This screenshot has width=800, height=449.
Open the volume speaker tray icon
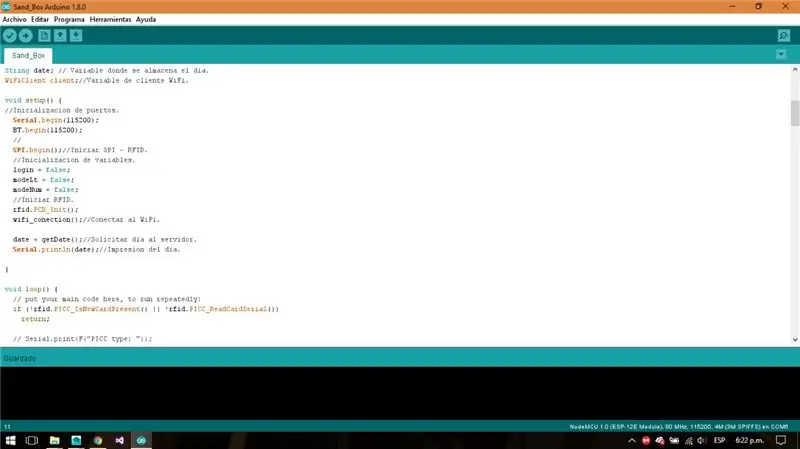pyautogui.click(x=702, y=440)
